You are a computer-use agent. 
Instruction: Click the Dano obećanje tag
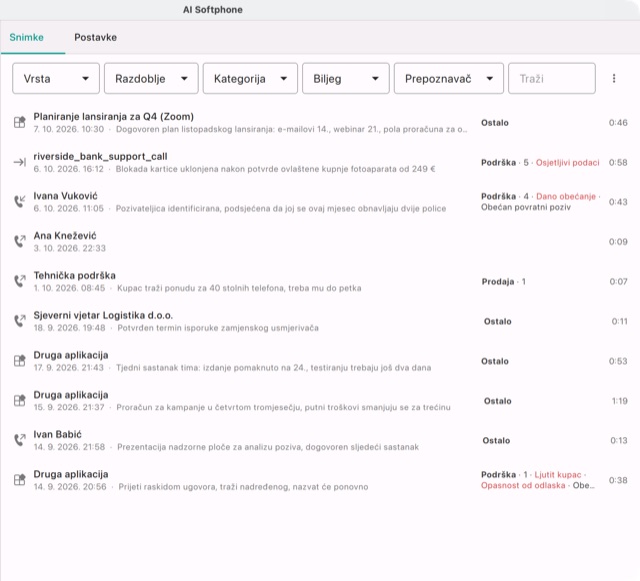point(566,196)
